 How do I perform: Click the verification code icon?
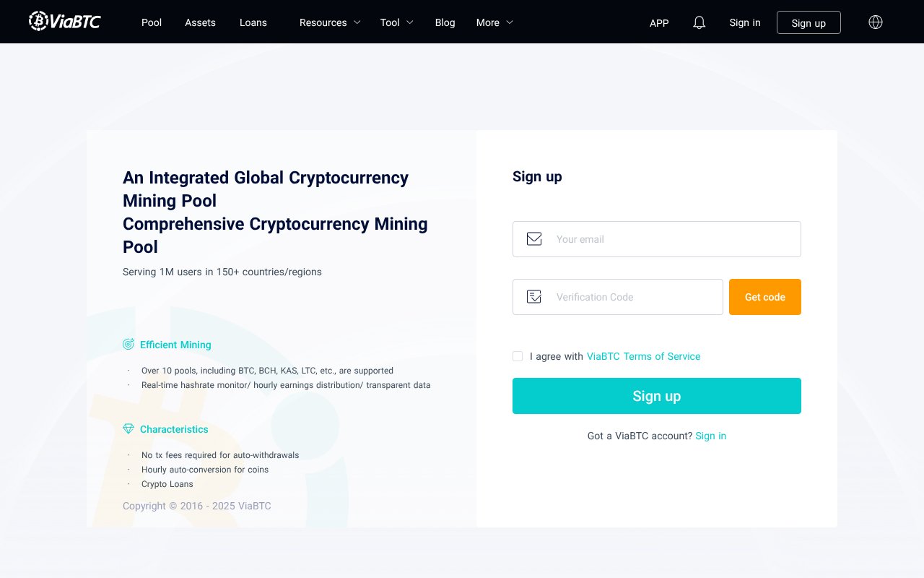click(534, 296)
